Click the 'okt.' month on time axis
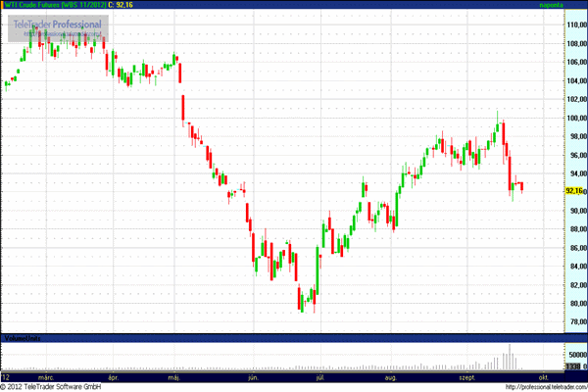 click(x=541, y=376)
